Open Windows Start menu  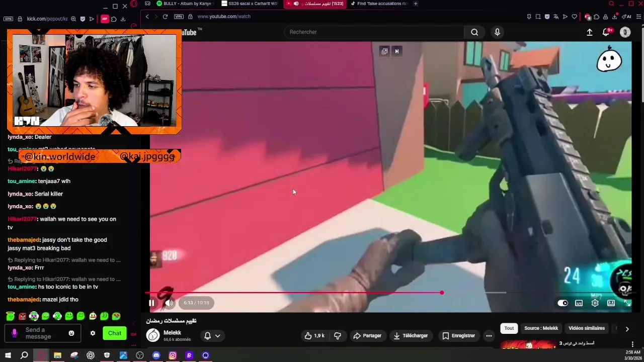(x=8, y=355)
